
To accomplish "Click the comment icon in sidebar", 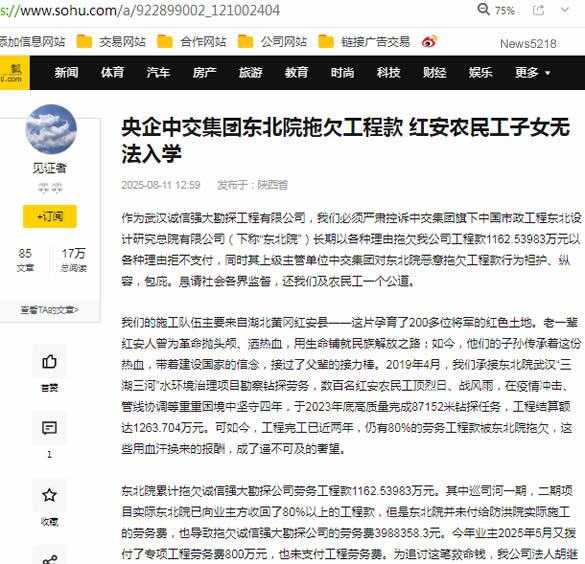I will tap(49, 428).
